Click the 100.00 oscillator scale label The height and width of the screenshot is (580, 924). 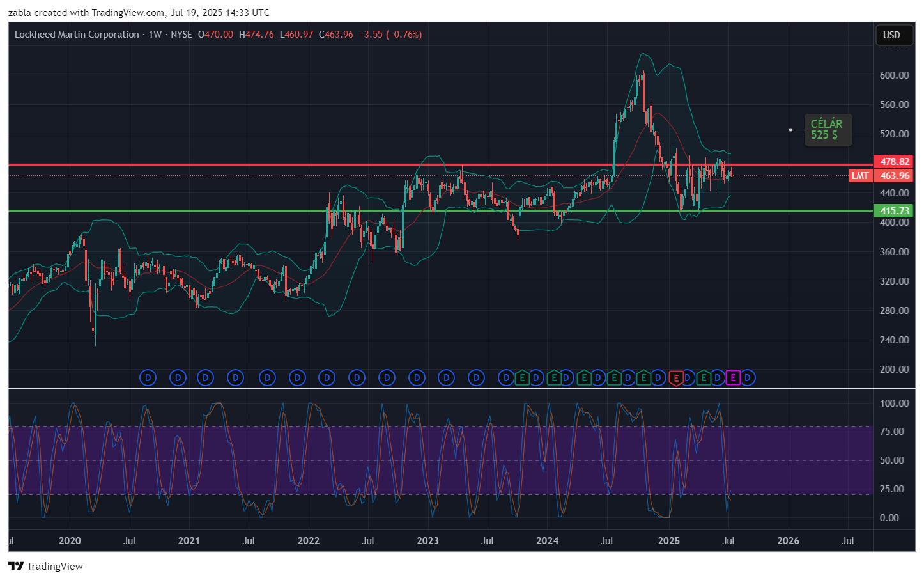[x=894, y=403]
